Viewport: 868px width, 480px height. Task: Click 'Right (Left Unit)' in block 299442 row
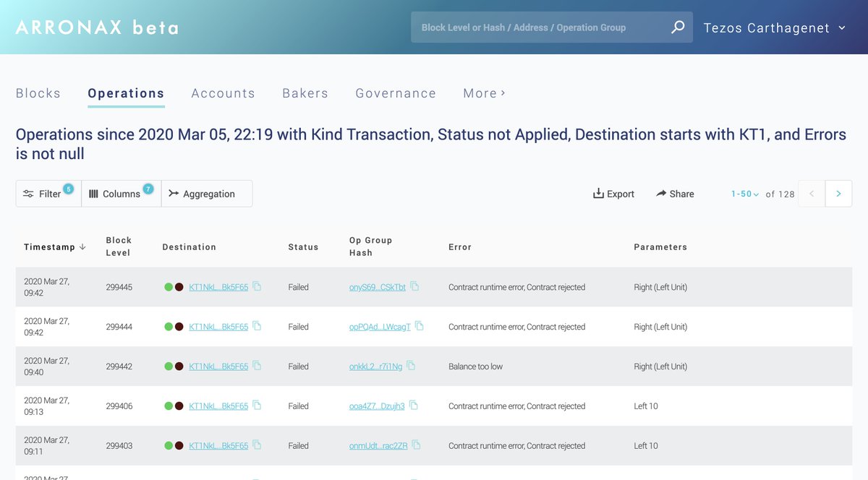[x=660, y=367]
